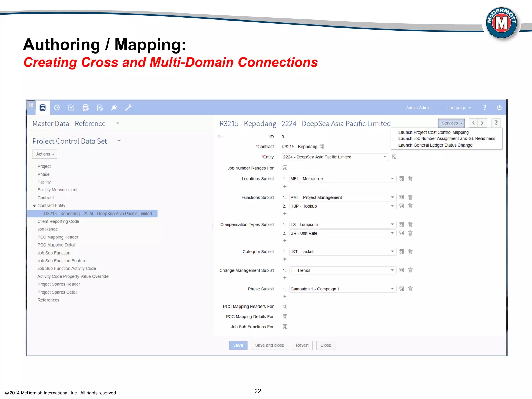Delete the HUP - Hookup function row
Screen dimensions: 532x399
coord(410,206)
